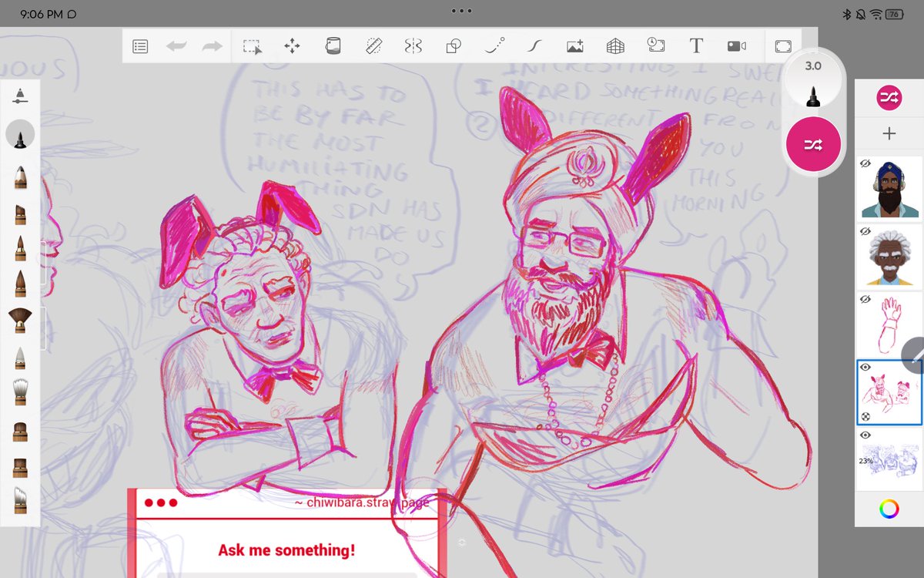Viewport: 924px width, 578px height.
Task: Select the Text tool
Action: click(696, 46)
